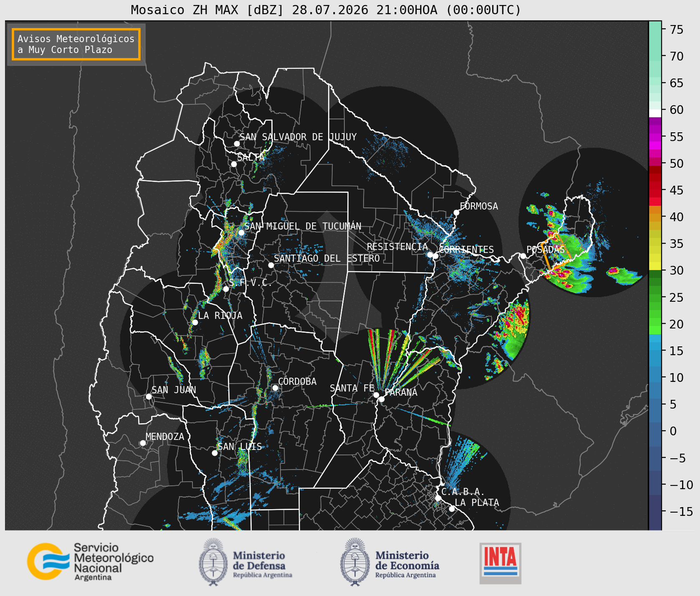Click the strong radar echo east of Posadas
This screenshot has width=700, height=596.
tap(613, 271)
